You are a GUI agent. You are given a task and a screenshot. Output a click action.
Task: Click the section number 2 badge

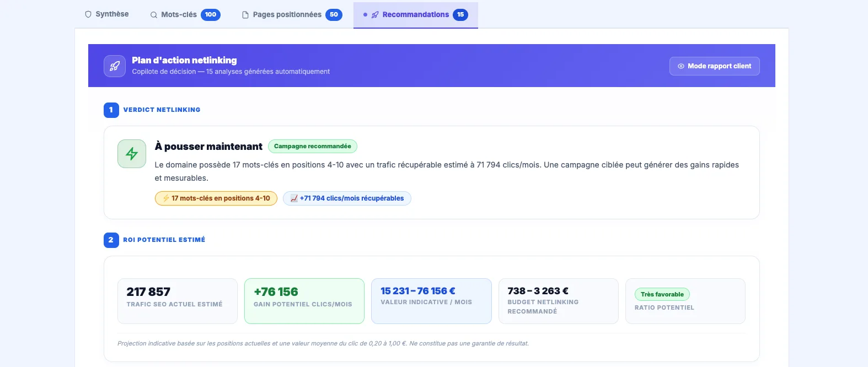pos(111,240)
